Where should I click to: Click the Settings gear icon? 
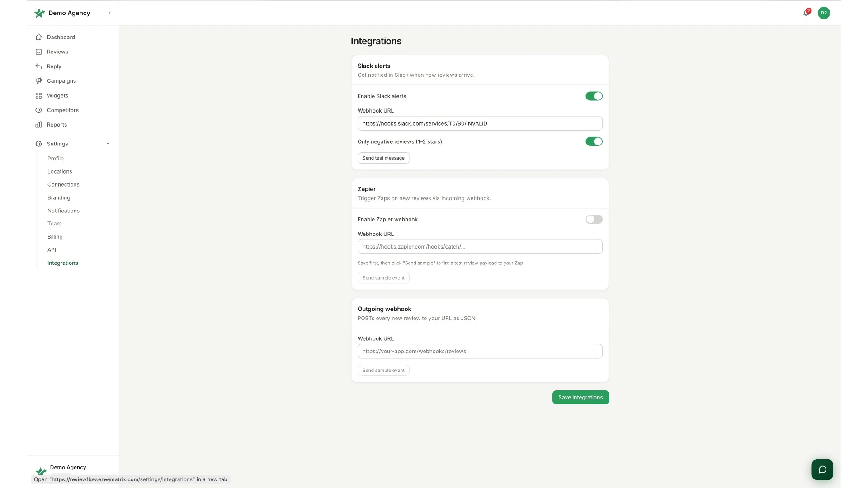pos(39,144)
